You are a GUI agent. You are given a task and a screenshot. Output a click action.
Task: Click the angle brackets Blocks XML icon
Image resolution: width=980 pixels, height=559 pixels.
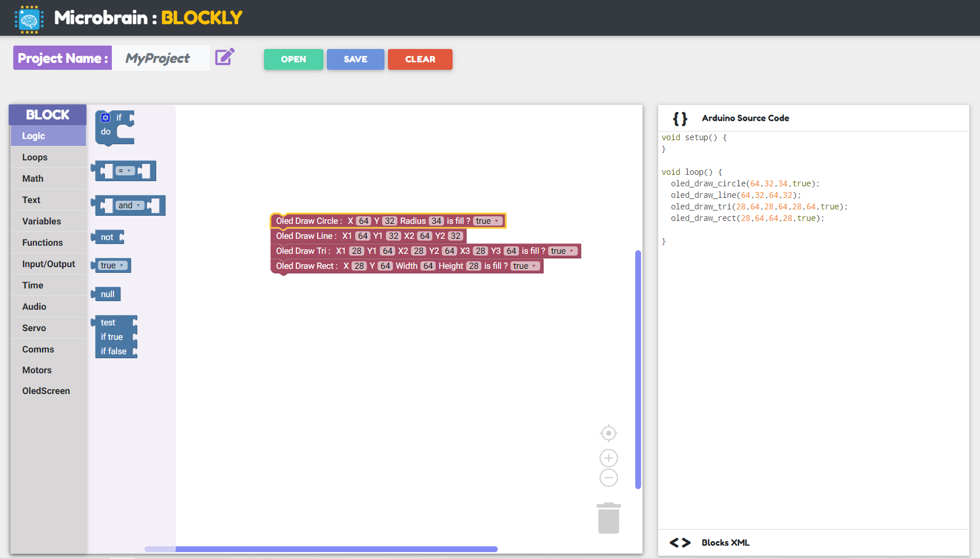point(680,543)
